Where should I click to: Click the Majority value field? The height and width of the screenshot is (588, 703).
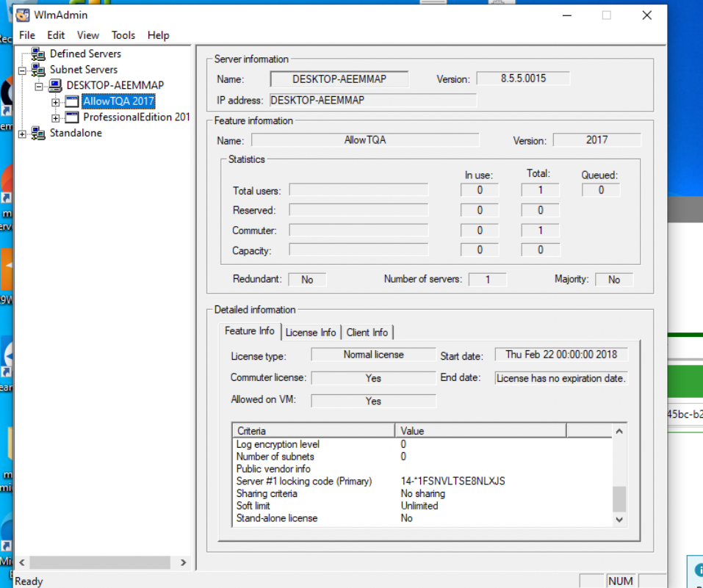614,280
